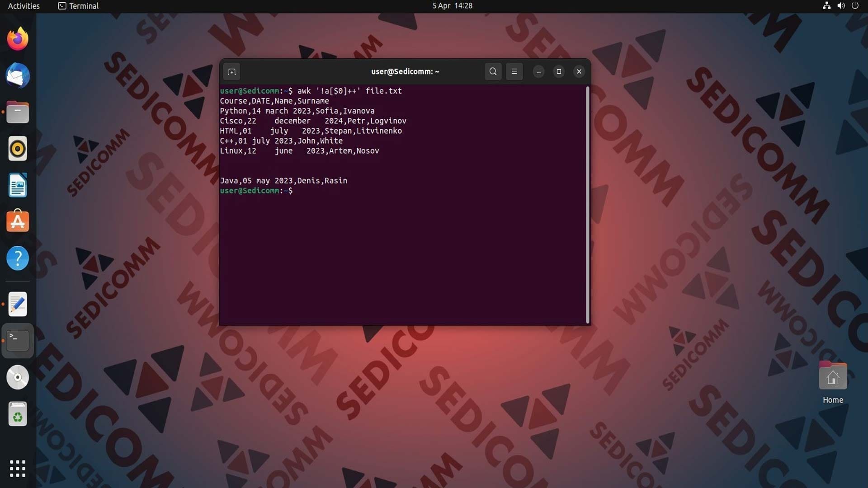Open the Terminal app menu in top bar
Screen dimensions: 868x488
78,6
